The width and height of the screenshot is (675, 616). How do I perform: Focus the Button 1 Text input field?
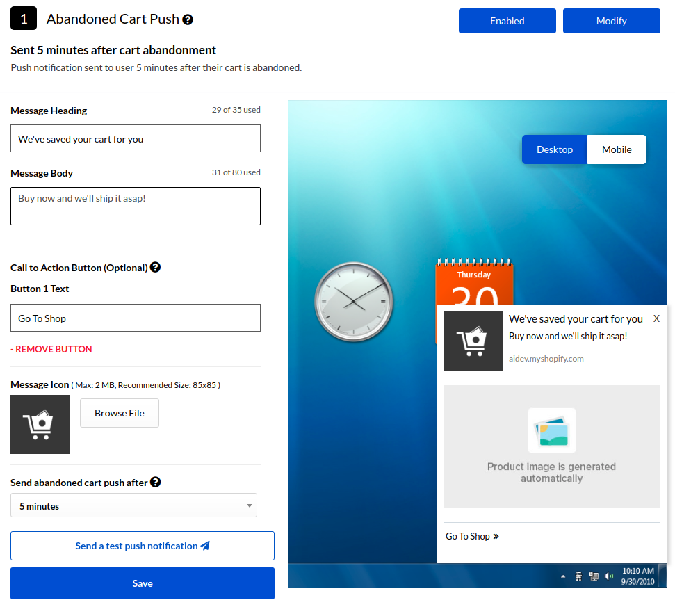point(136,318)
